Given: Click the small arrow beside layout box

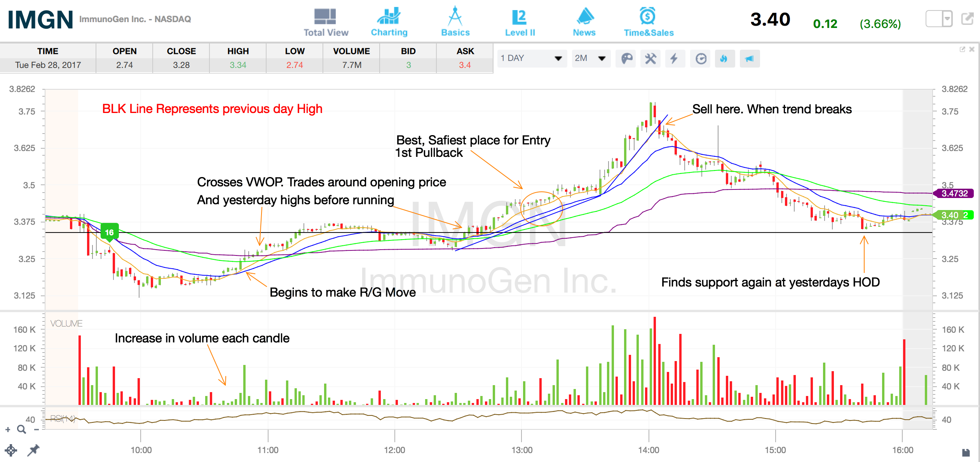Looking at the screenshot, I should click(947, 19).
